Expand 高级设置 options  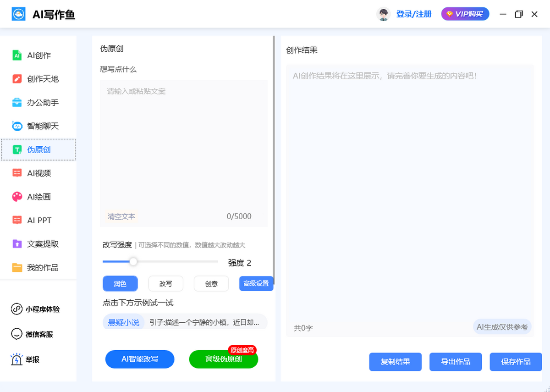pos(256,283)
